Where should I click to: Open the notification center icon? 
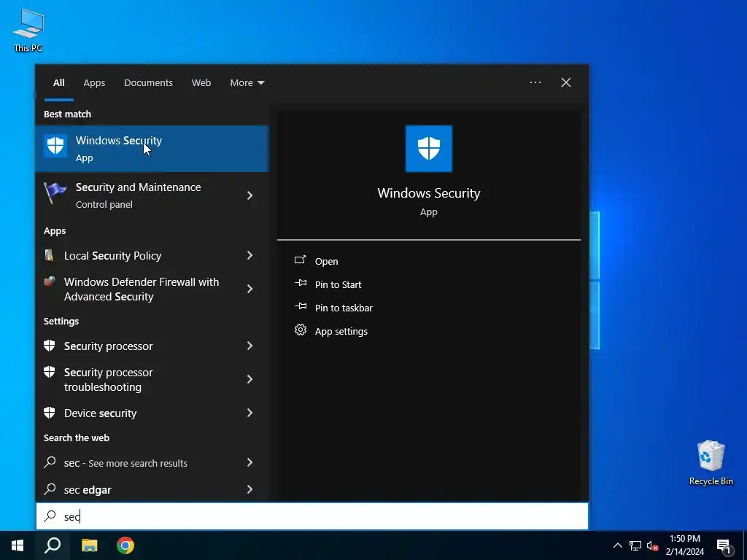[x=724, y=546]
